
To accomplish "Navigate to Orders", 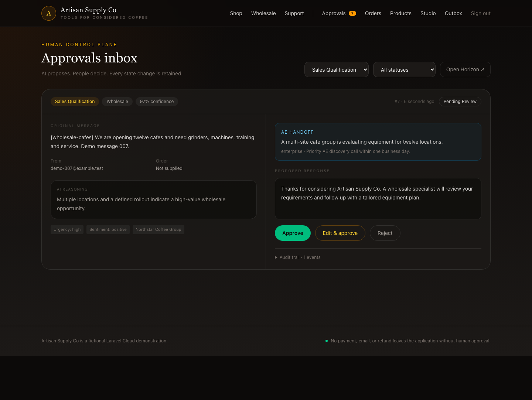I will (x=373, y=13).
